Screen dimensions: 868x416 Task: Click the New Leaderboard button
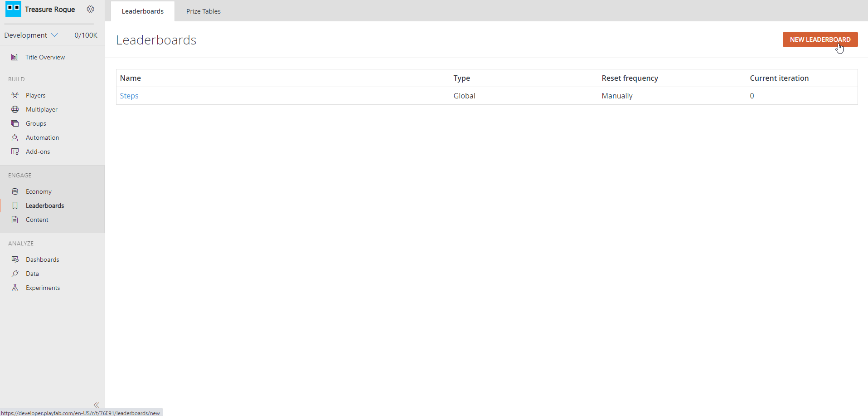(820, 39)
